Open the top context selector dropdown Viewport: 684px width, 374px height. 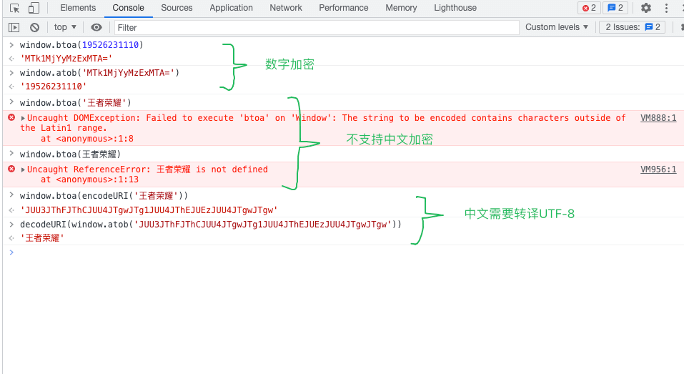click(x=65, y=27)
